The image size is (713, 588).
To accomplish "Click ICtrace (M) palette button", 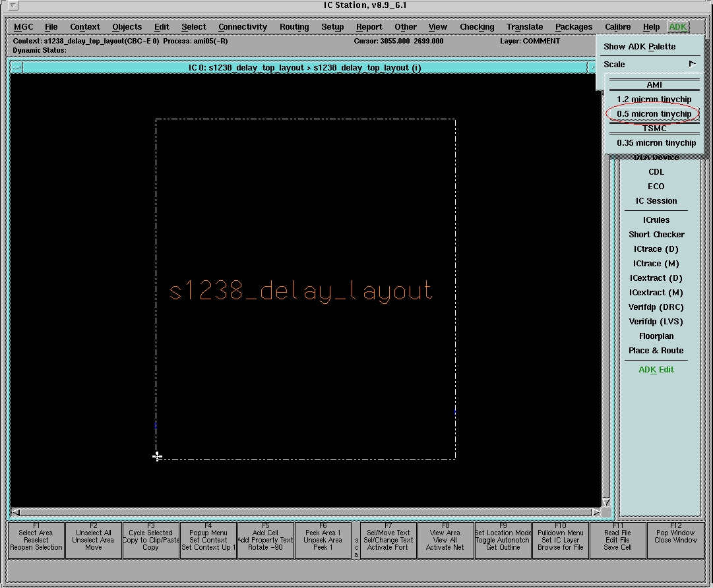I will click(x=656, y=264).
